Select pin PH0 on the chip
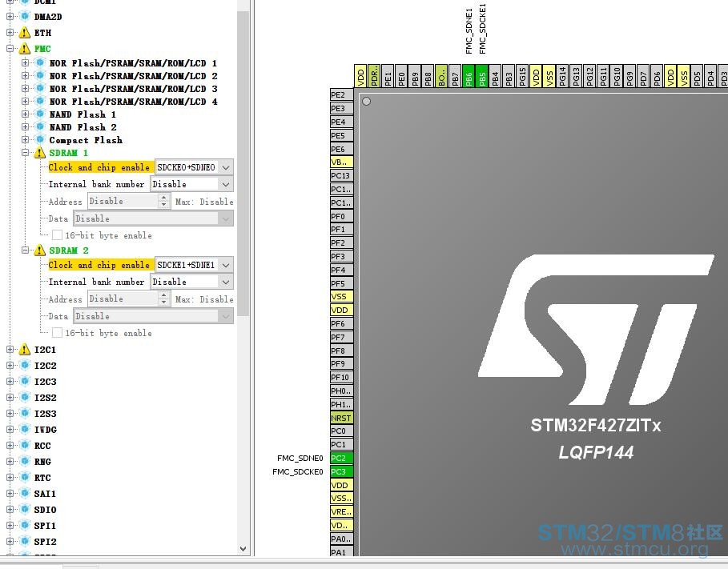Screen dimensions: 728x569 [x=341, y=391]
